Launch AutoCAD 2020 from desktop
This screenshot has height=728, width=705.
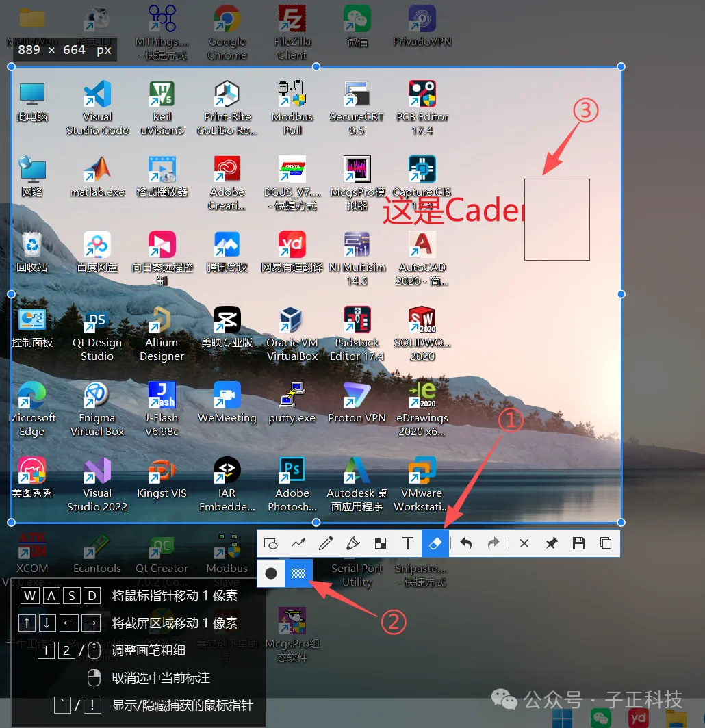pos(422,244)
